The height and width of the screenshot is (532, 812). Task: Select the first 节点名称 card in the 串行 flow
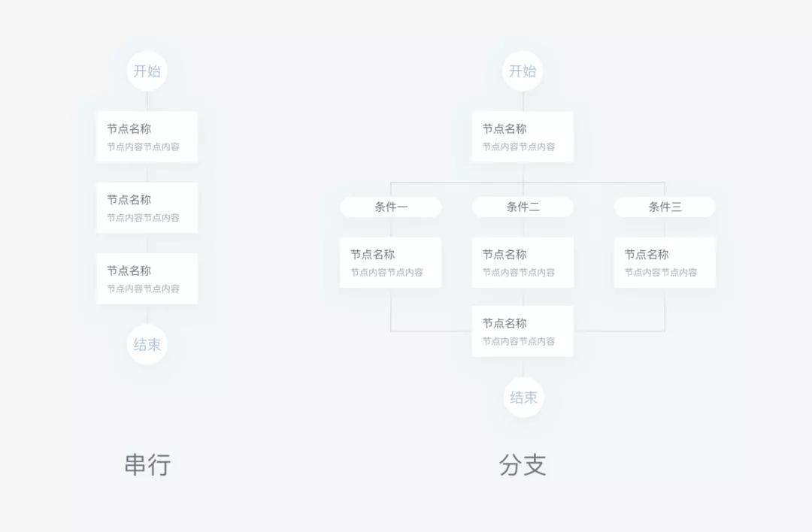[x=147, y=137]
